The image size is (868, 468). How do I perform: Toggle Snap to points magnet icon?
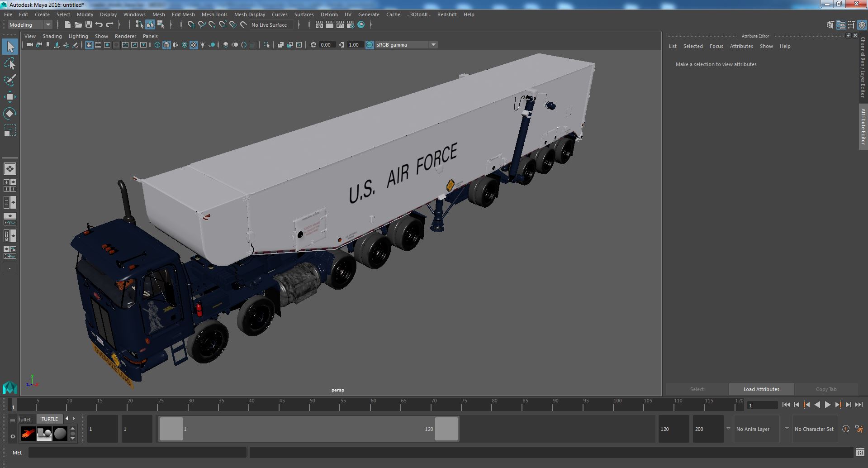[x=212, y=25]
